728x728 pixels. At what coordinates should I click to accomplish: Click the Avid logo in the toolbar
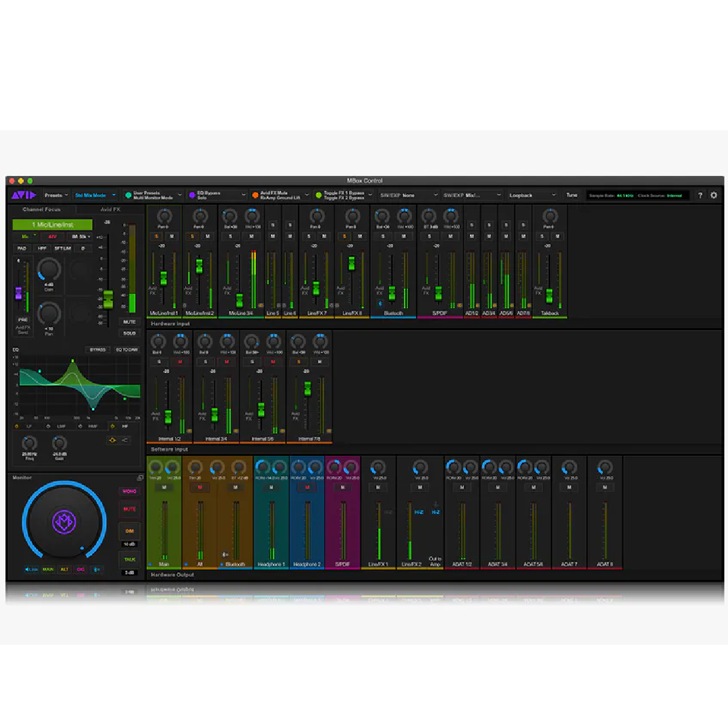[x=24, y=195]
